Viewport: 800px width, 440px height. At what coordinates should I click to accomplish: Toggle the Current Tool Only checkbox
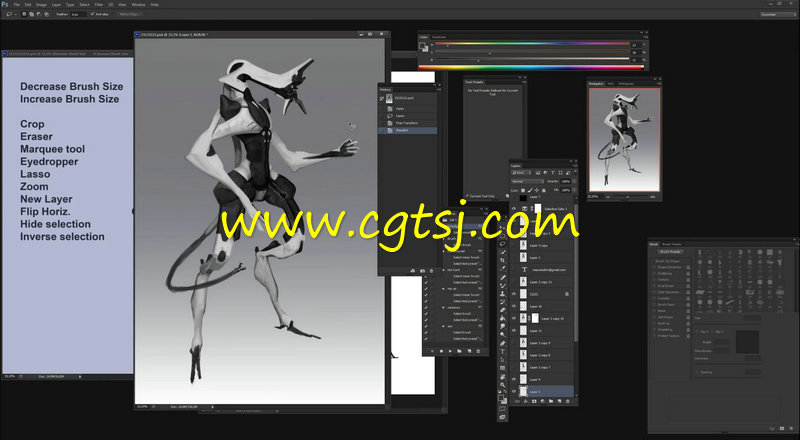click(467, 195)
